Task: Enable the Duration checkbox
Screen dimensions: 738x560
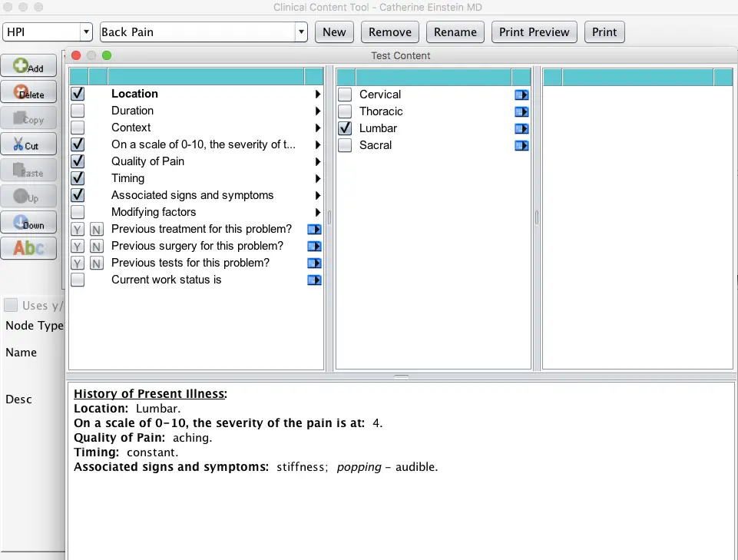Action: tap(78, 111)
